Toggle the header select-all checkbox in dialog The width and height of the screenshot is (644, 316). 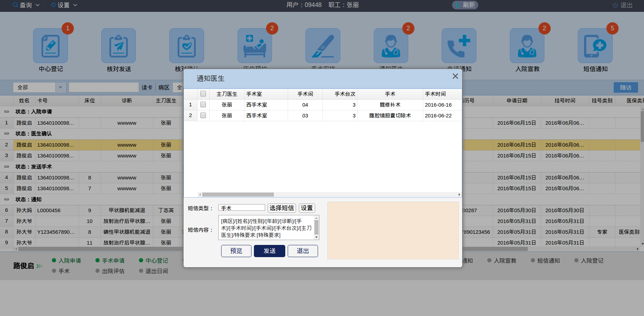(x=203, y=94)
